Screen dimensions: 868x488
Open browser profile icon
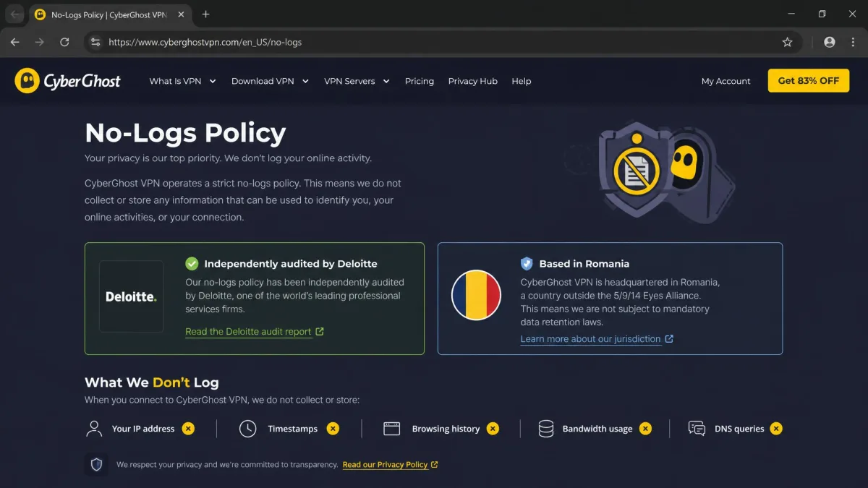pyautogui.click(x=830, y=42)
